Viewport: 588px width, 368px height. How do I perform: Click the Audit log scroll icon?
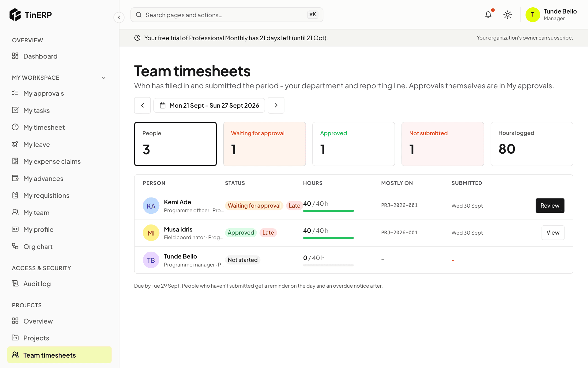(15, 283)
